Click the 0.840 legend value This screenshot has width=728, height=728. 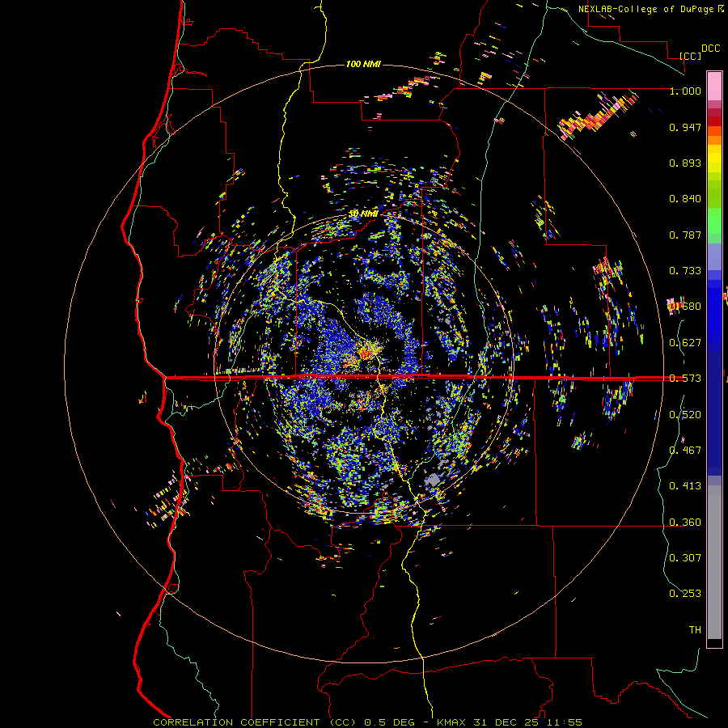pos(685,199)
